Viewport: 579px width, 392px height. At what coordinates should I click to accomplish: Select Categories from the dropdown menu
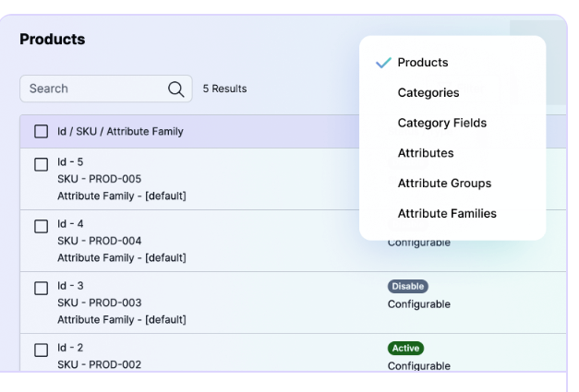point(428,93)
